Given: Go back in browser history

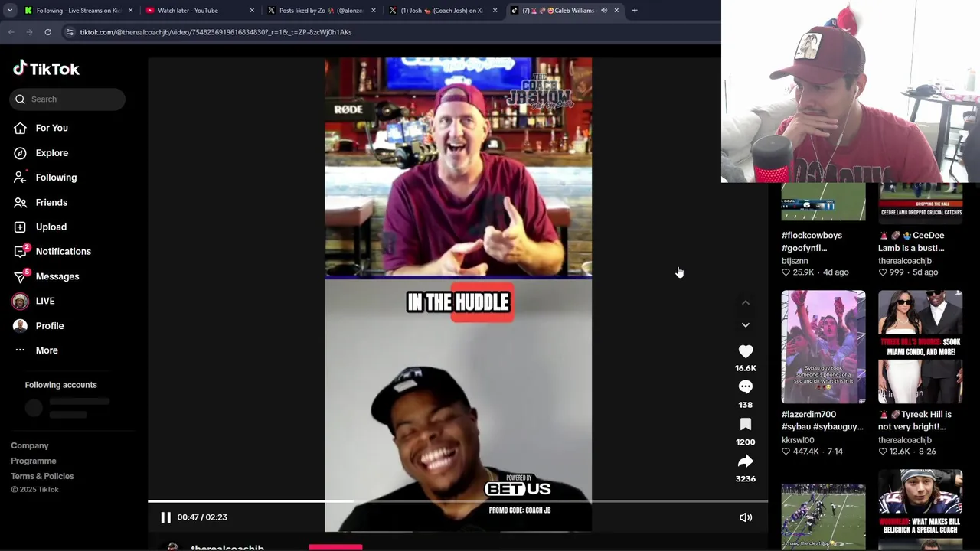Looking at the screenshot, I should 11,32.
